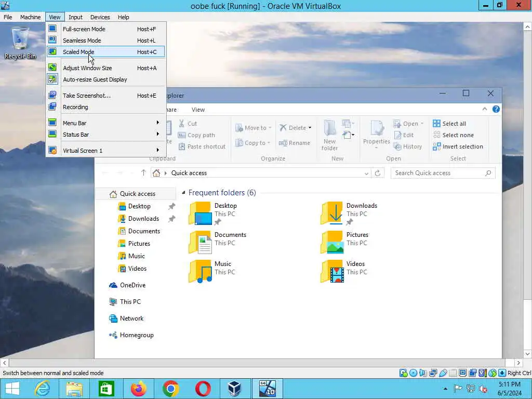The image size is (532, 399).
Task: Select Network in navigation pane
Action: tap(126, 318)
